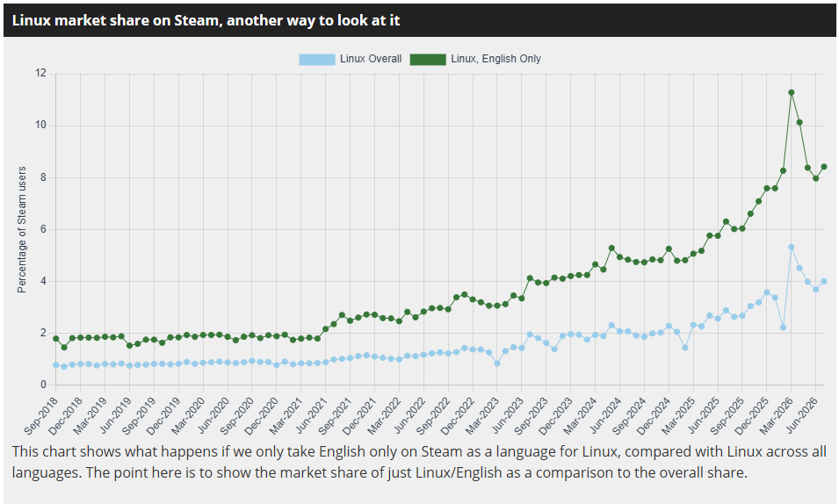Click the x-axis label "Dec-2024"

point(655,415)
